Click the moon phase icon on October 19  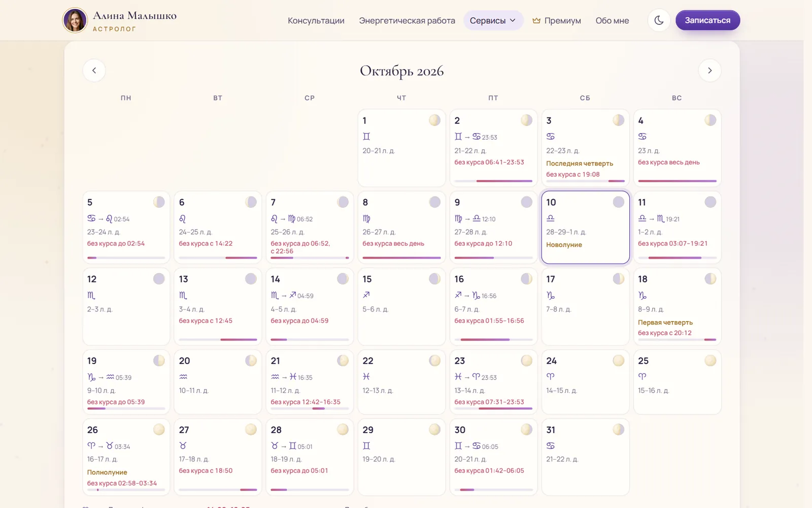(x=159, y=360)
